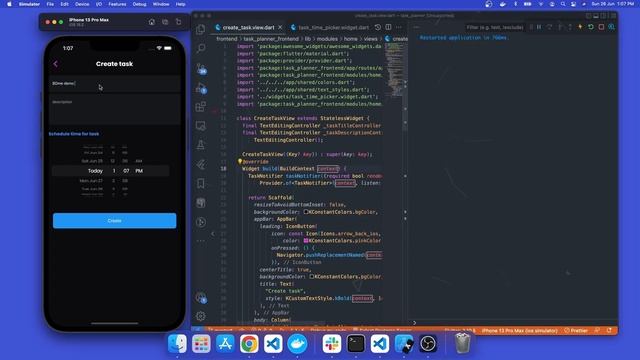Open the Debug menu
The image size is (640, 360).
(139, 4)
